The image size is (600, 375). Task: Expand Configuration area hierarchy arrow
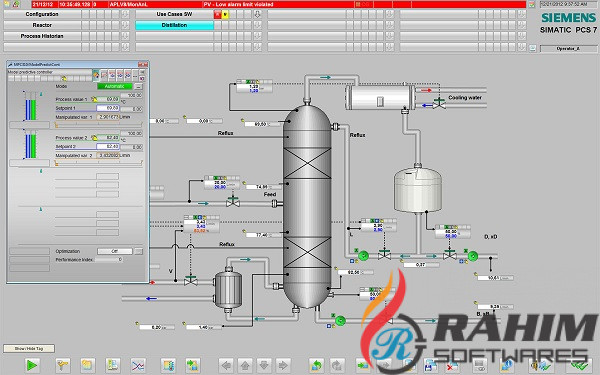(125, 14)
